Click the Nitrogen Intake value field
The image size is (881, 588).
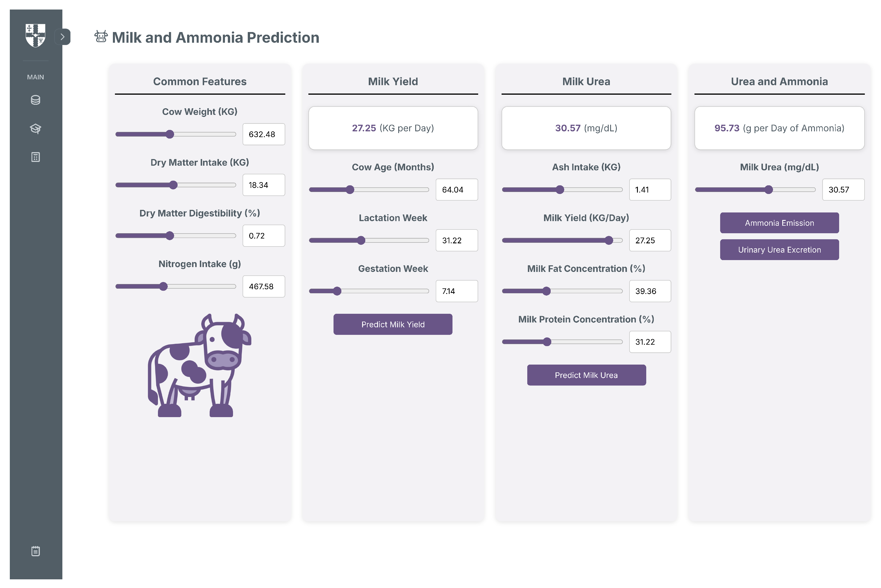[263, 287]
